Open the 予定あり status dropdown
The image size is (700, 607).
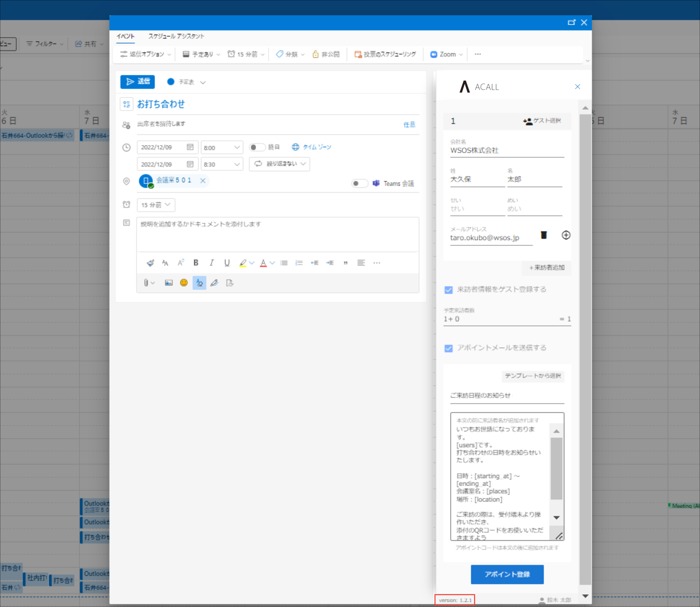pos(201,54)
